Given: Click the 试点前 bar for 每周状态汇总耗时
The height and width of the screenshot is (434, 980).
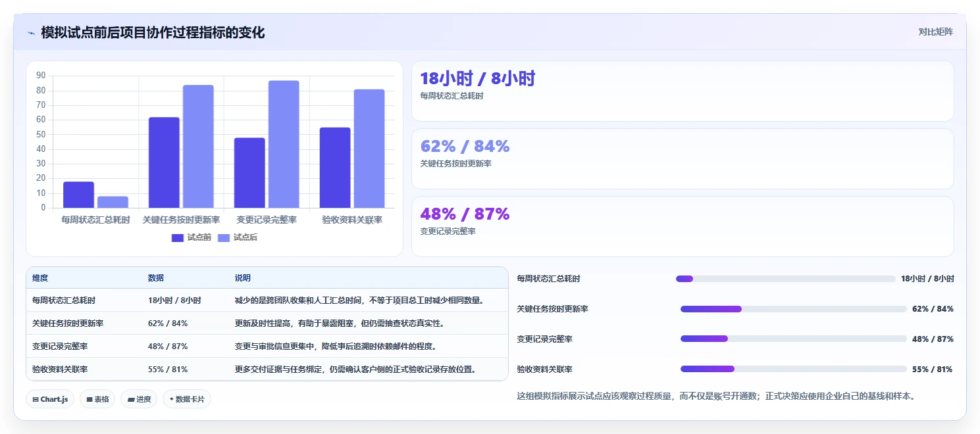Looking at the screenshot, I should [x=78, y=195].
